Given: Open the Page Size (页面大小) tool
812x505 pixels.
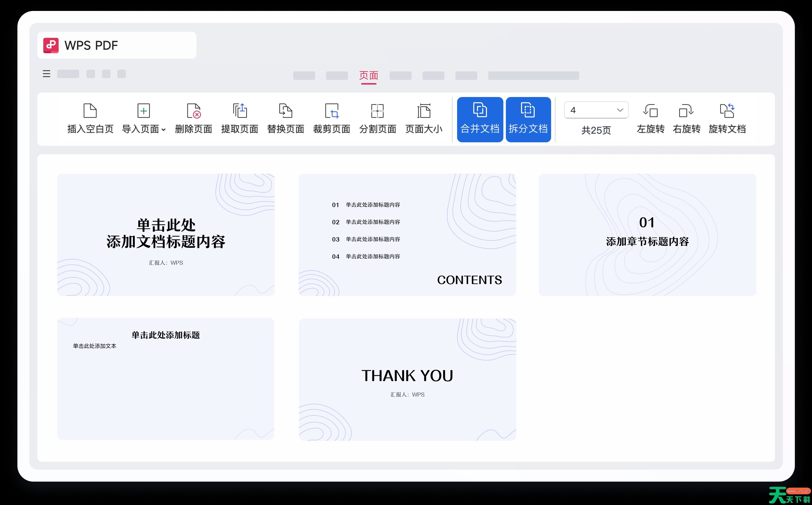Looking at the screenshot, I should [424, 111].
